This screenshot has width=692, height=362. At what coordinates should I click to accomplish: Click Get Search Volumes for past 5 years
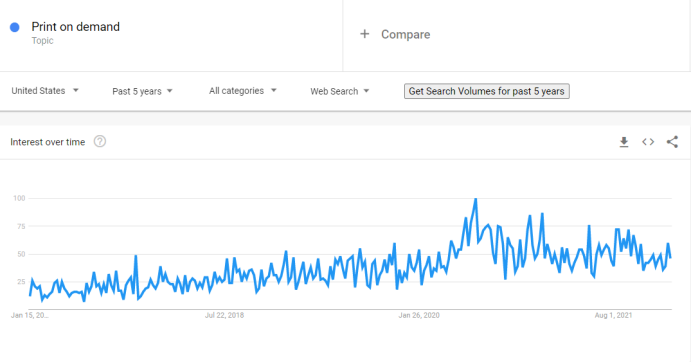(486, 91)
